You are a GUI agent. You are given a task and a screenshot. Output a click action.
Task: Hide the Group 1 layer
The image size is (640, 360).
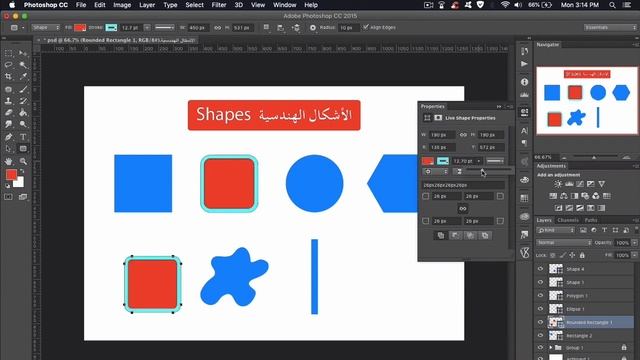pos(540,348)
